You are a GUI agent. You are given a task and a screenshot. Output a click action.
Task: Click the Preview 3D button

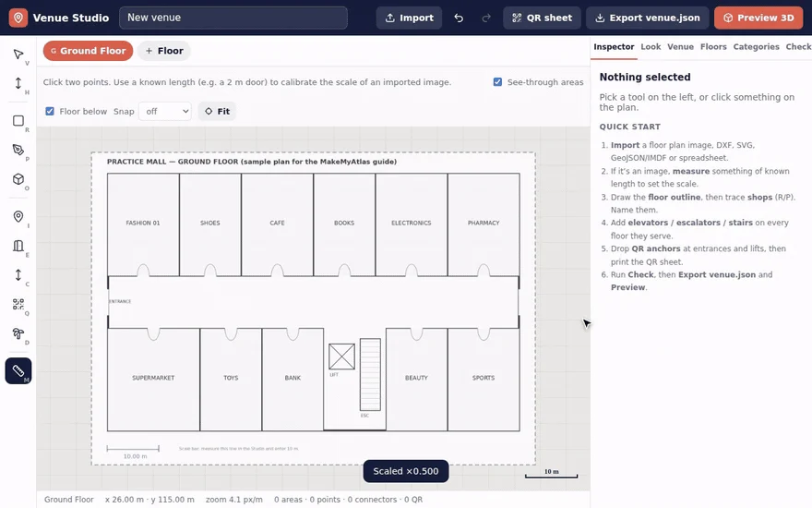coord(758,18)
